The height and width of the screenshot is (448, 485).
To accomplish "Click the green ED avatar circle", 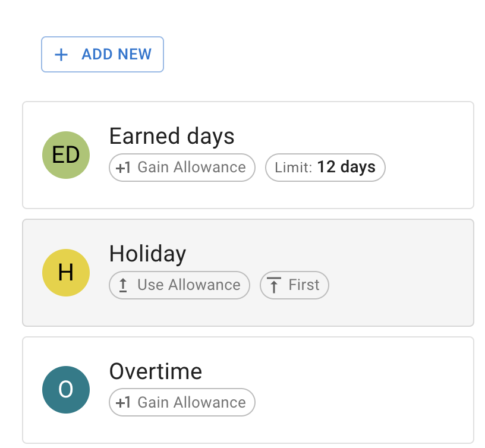I will 66,155.
